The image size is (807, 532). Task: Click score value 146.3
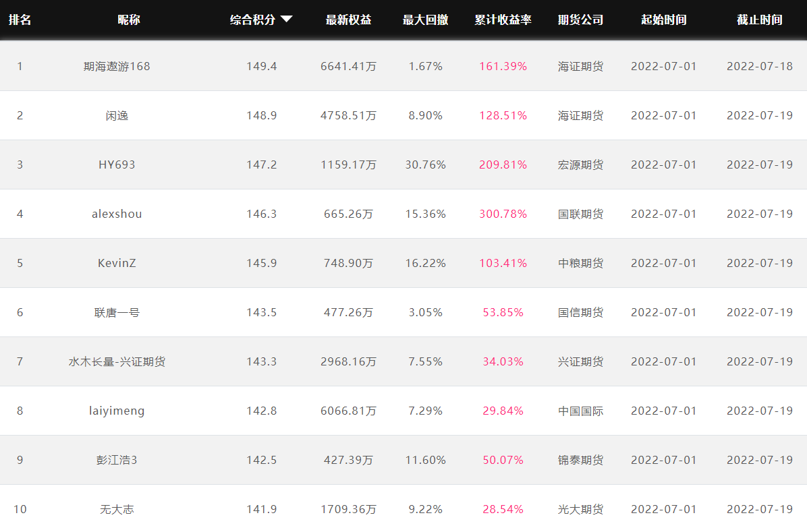pyautogui.click(x=261, y=214)
